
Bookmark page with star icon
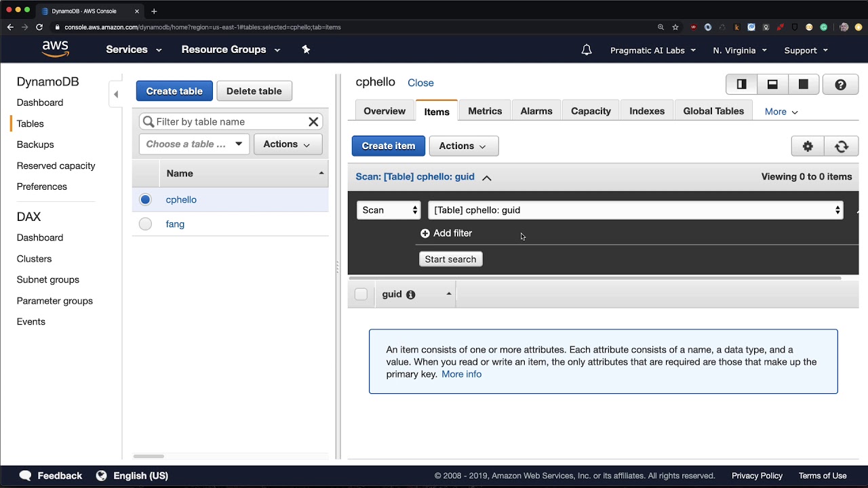pos(675,27)
